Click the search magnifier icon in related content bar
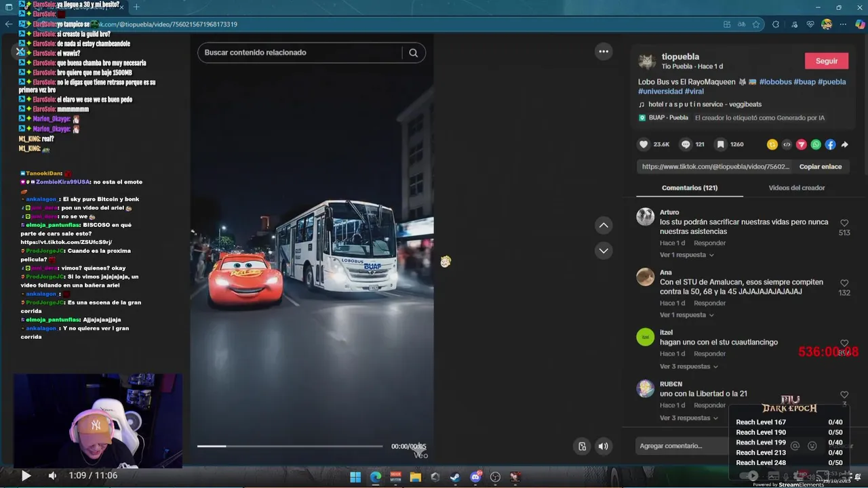 click(x=413, y=53)
